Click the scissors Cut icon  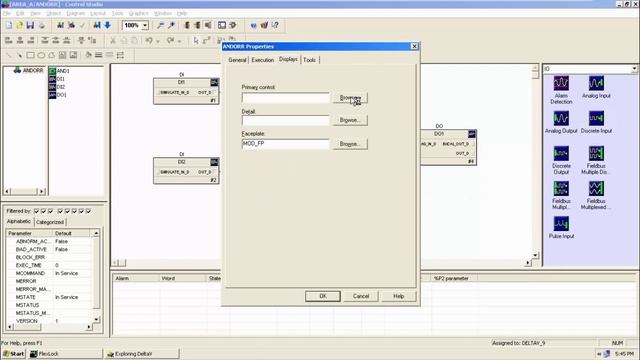[x=113, y=40]
